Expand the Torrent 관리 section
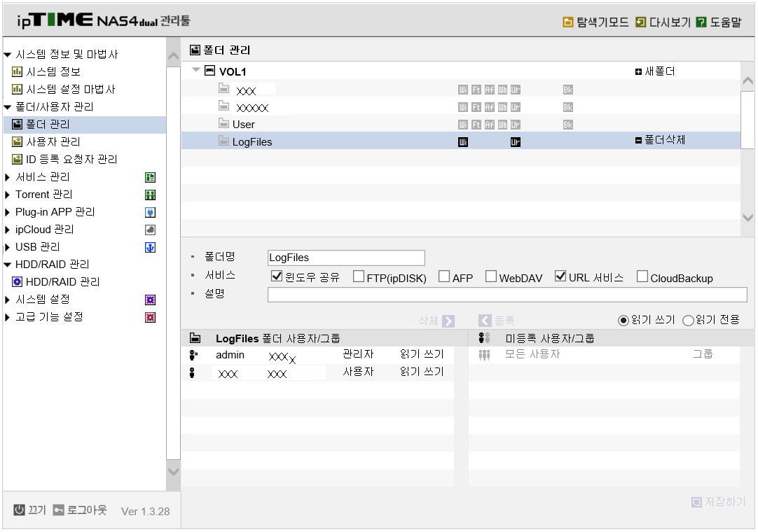The width and height of the screenshot is (758, 532). pyautogui.click(x=7, y=195)
